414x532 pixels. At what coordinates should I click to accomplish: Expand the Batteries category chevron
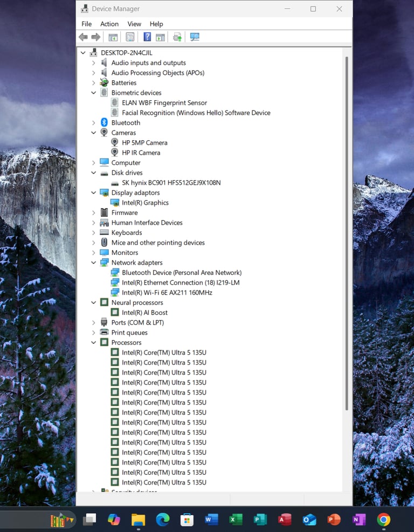tap(94, 83)
